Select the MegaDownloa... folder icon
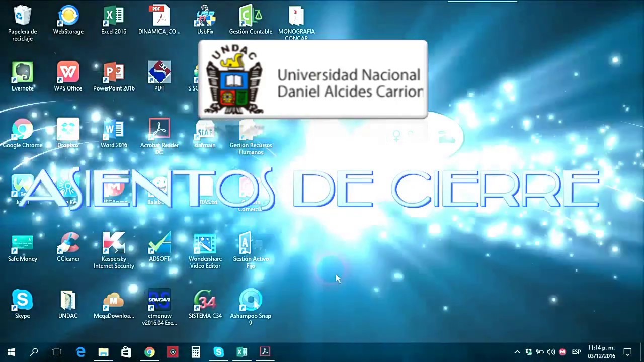Image resolution: width=644 pixels, height=362 pixels. tap(114, 304)
